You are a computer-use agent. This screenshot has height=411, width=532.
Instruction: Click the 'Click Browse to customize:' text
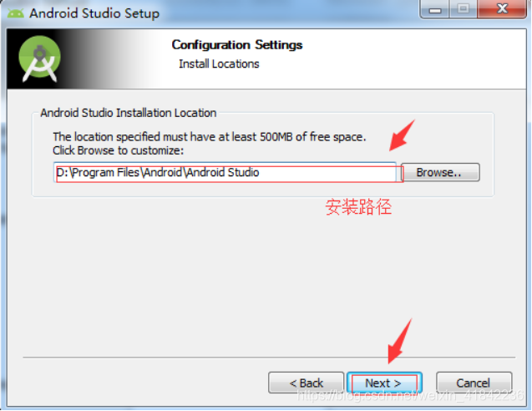click(118, 150)
